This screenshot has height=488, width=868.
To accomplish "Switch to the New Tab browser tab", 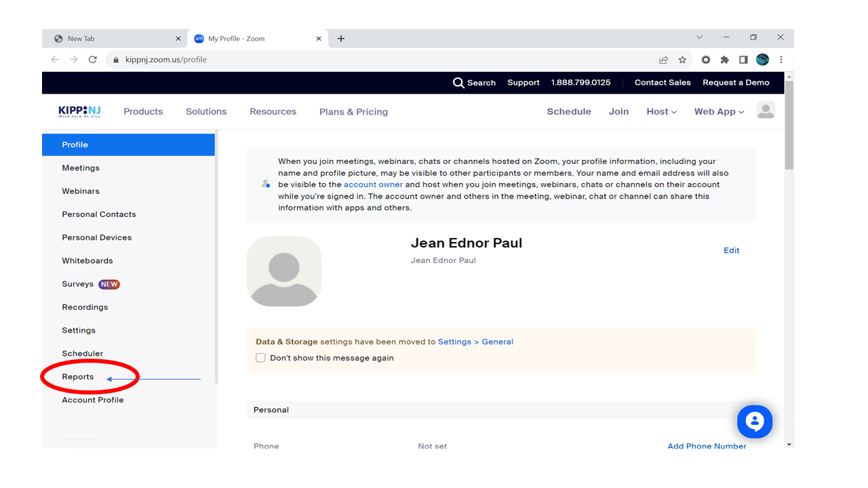I will tap(112, 39).
